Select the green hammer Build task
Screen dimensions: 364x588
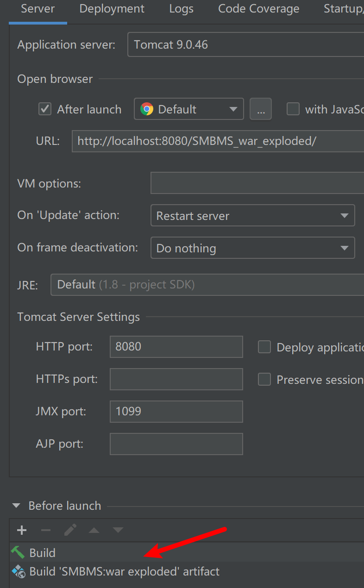42,553
